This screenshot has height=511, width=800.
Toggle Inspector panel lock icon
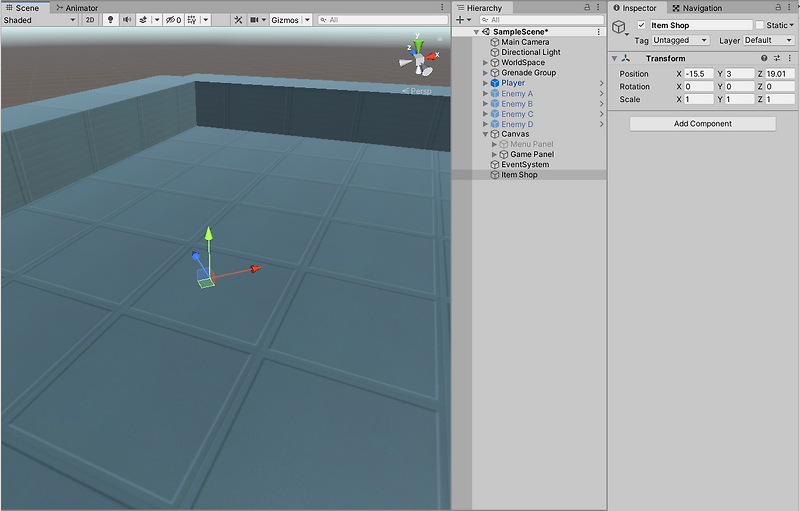pyautogui.click(x=778, y=7)
